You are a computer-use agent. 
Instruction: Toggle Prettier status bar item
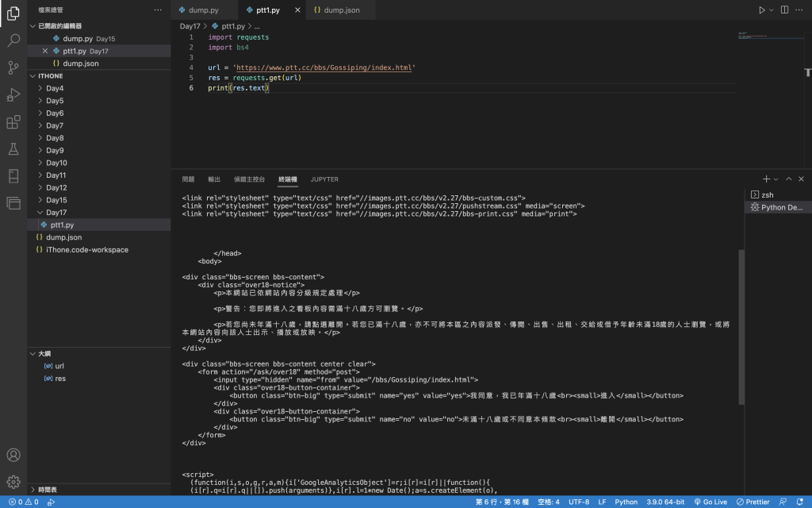tap(753, 502)
